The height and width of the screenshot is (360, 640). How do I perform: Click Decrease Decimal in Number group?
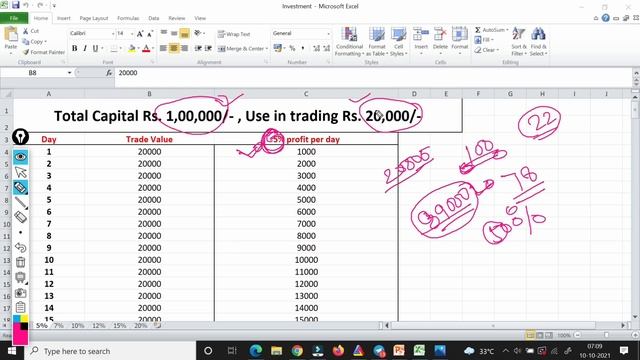[327, 48]
